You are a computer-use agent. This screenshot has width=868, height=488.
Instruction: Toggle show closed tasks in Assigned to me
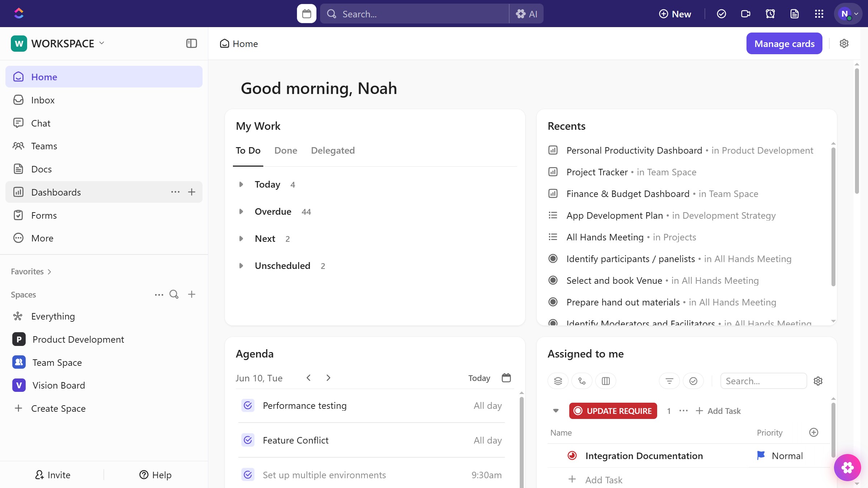[693, 381]
